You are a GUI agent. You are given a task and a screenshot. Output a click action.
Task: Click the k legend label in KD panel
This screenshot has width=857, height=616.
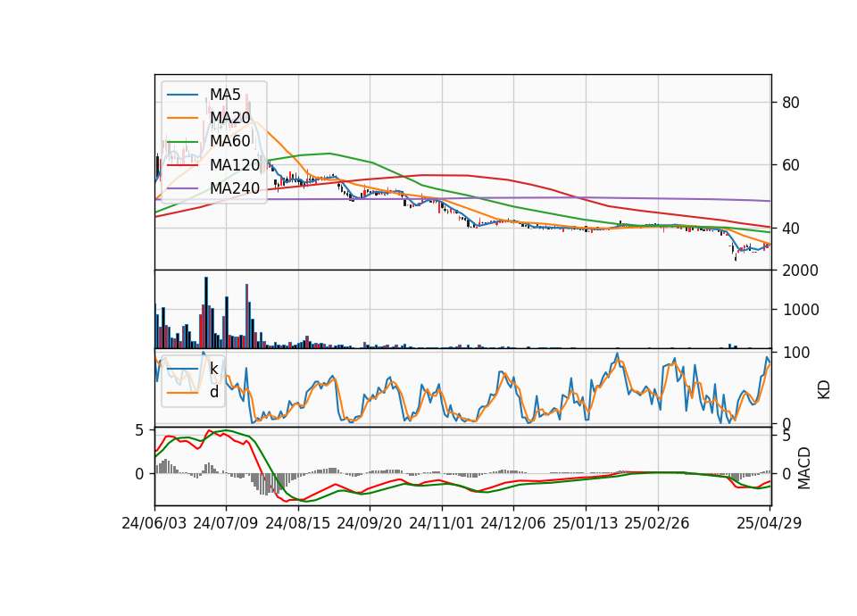[213, 369]
